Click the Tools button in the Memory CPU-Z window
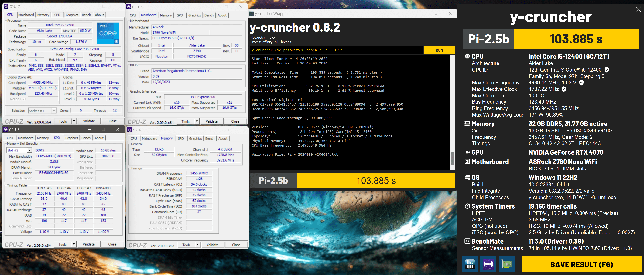The image size is (644, 275). (x=187, y=245)
